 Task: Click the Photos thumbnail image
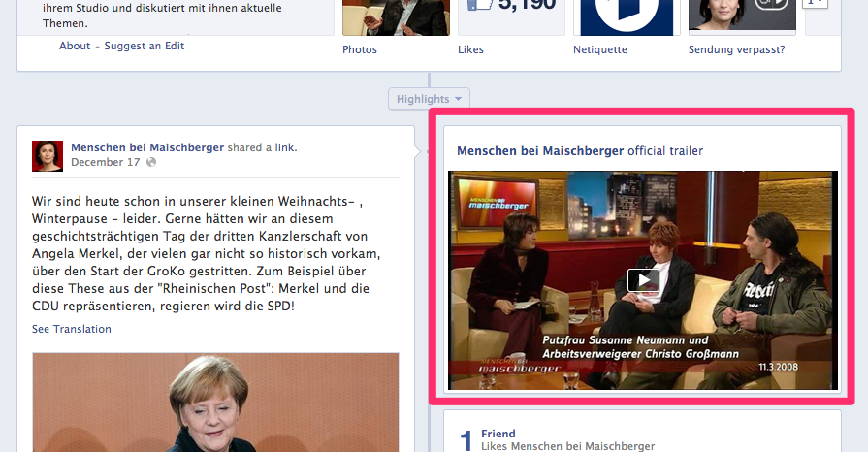396,17
